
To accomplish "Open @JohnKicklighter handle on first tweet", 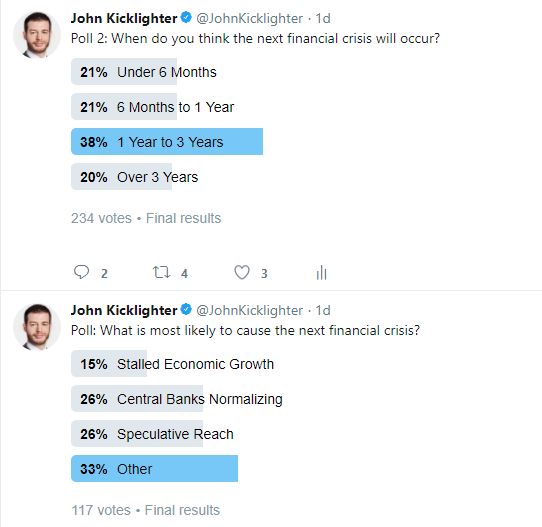I will click(x=250, y=18).
